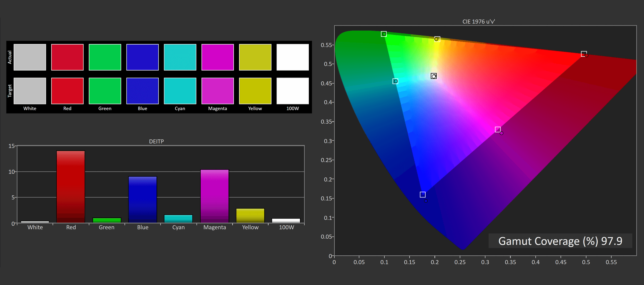This screenshot has width=644, height=285.
Task: Click the Actual Magenta color swatch
Action: [217, 57]
